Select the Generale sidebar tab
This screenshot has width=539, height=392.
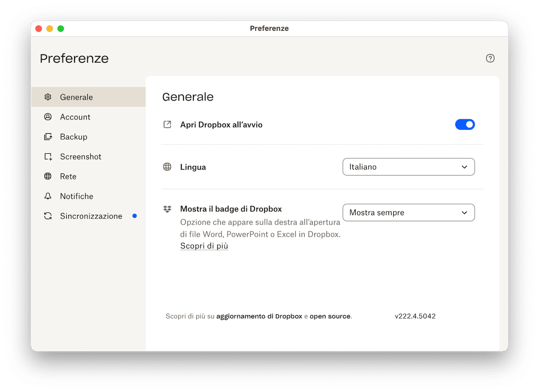[88, 97]
